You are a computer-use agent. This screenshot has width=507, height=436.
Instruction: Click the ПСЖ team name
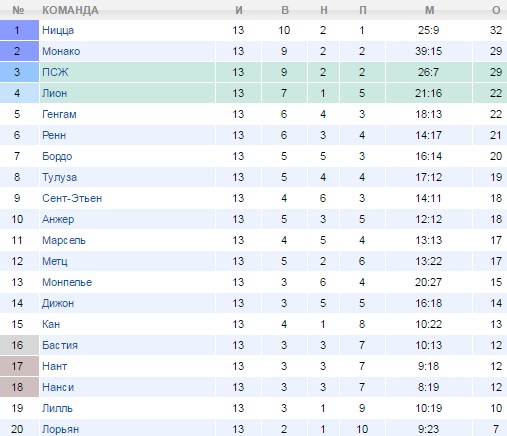click(55, 72)
